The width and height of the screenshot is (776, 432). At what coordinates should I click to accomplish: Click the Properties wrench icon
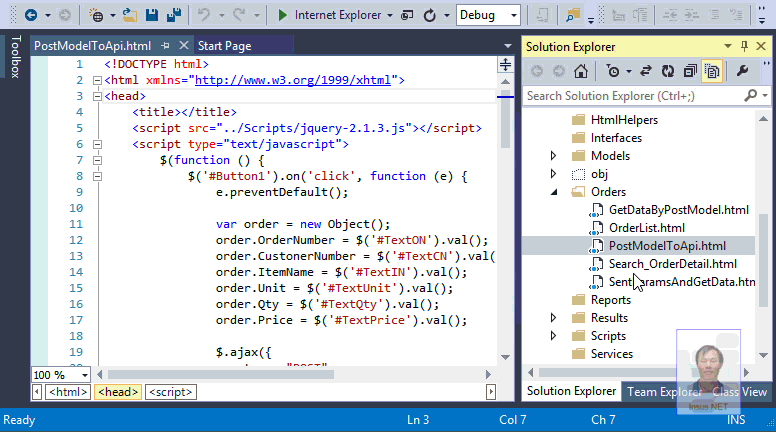tap(742, 71)
